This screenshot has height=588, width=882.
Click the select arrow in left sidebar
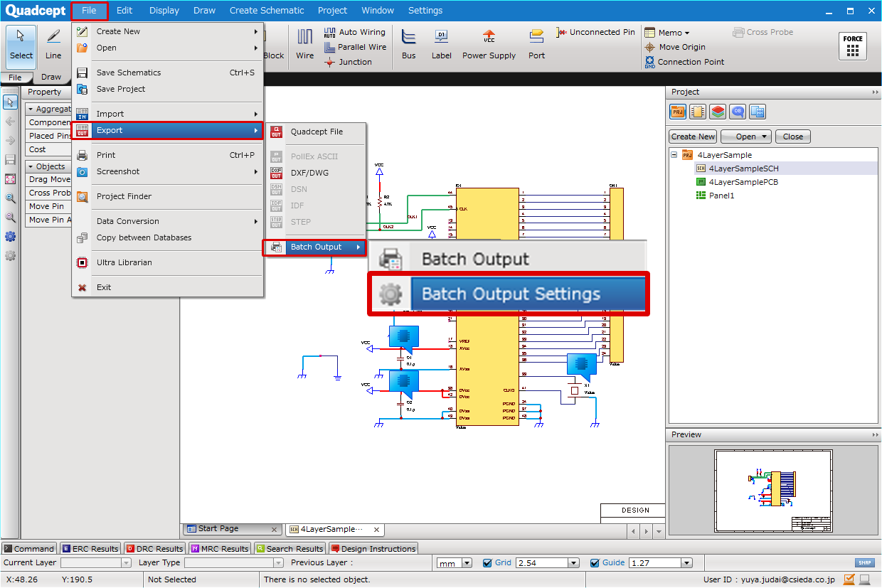pos(10,102)
